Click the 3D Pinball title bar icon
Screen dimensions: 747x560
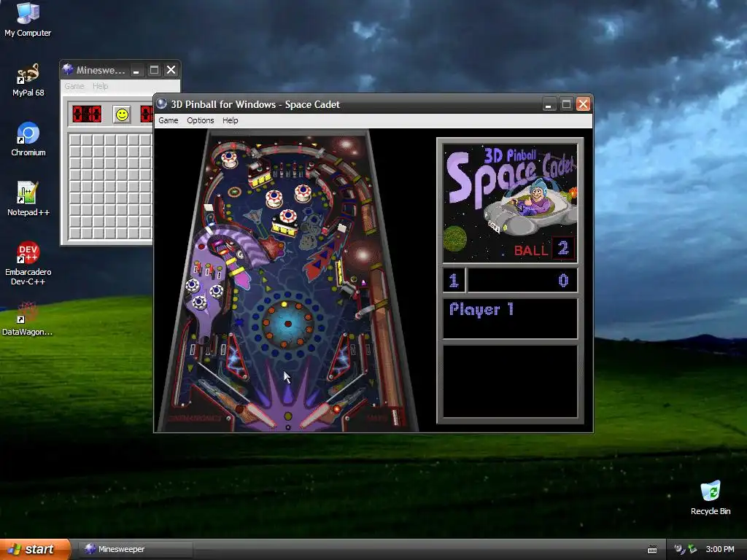tap(162, 104)
